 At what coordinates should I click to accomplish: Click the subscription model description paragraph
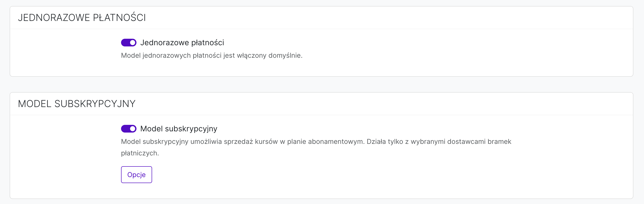click(x=316, y=142)
